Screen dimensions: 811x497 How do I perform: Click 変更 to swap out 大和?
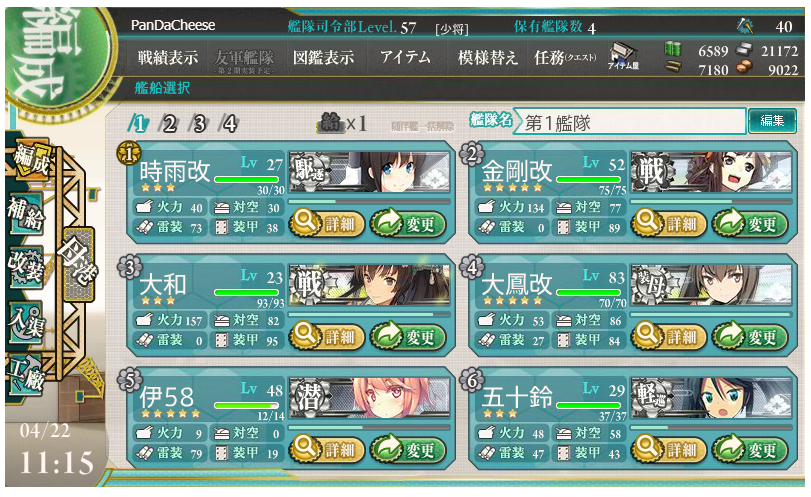coord(408,337)
